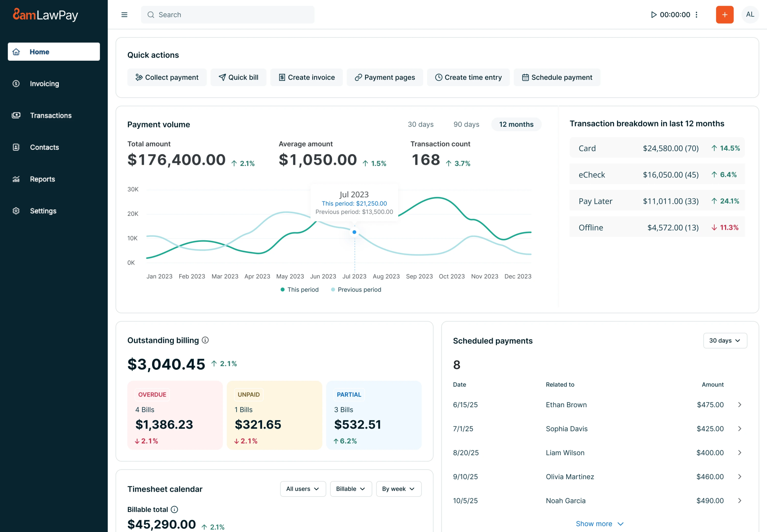
Task: Change the By week view dropdown
Action: pyautogui.click(x=398, y=489)
